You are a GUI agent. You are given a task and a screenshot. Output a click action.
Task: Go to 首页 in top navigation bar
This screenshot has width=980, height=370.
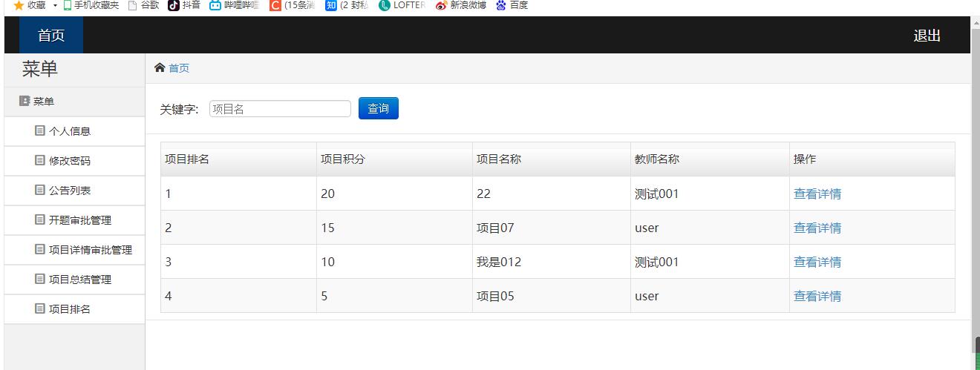click(51, 36)
